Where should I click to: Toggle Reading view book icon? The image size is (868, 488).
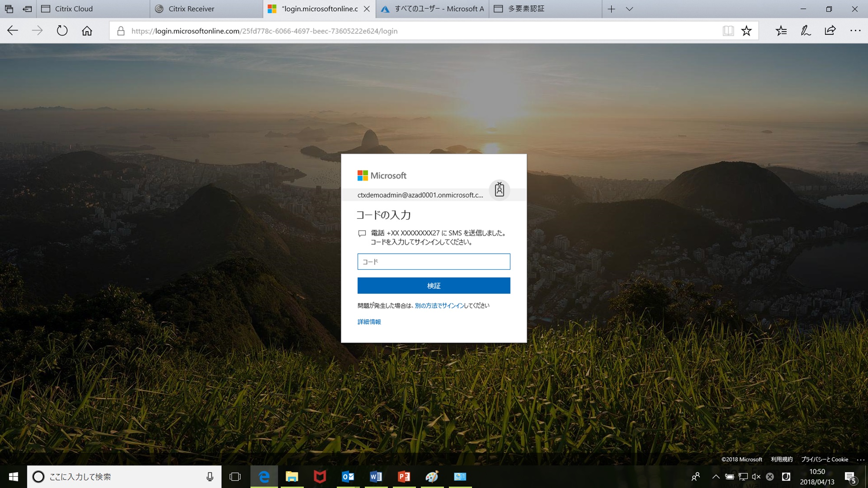click(728, 31)
